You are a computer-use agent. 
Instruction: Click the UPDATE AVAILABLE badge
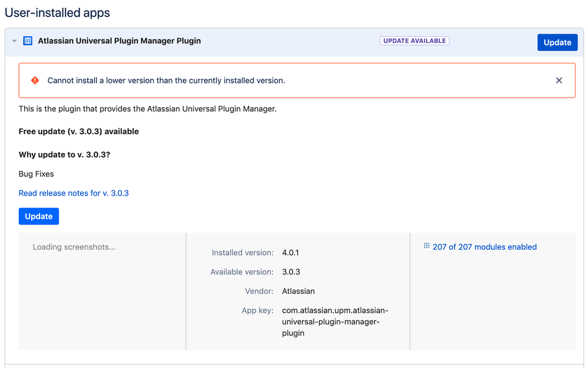tap(414, 41)
